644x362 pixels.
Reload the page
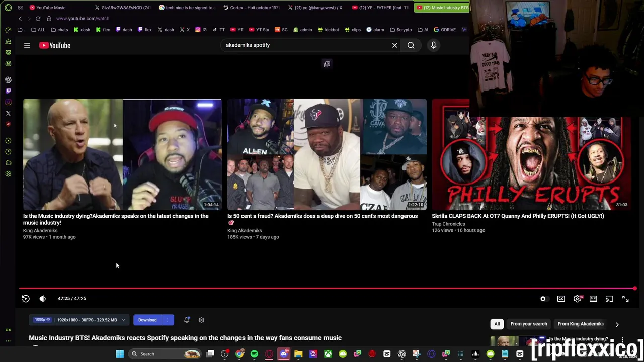38,19
